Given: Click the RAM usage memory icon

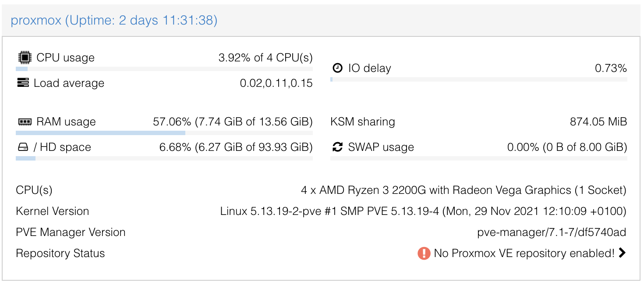Looking at the screenshot, I should [25, 122].
